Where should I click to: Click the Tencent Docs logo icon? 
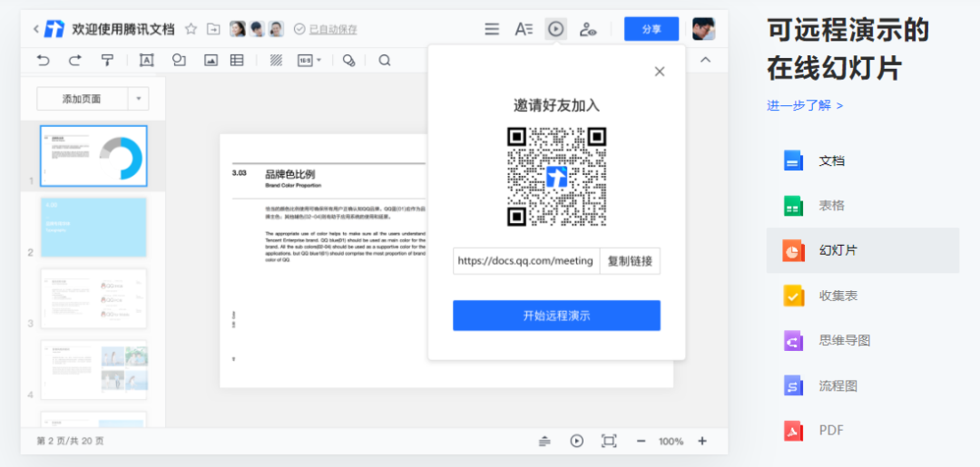point(55,29)
